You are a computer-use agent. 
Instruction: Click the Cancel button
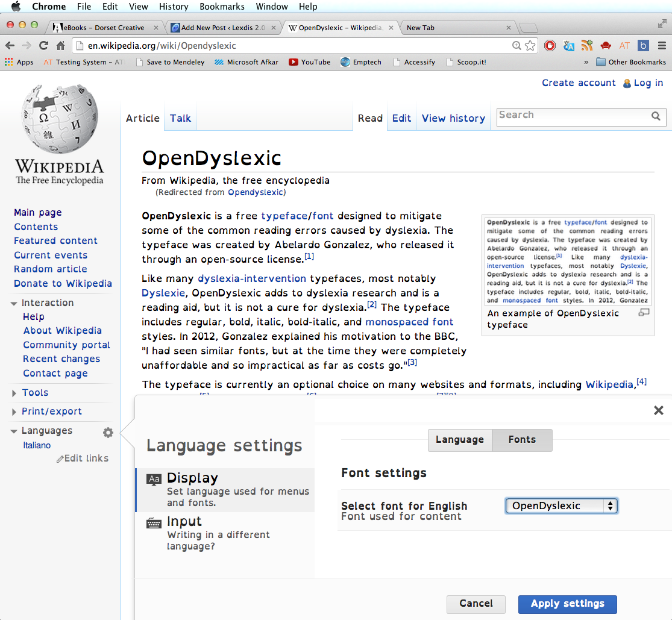coord(476,604)
